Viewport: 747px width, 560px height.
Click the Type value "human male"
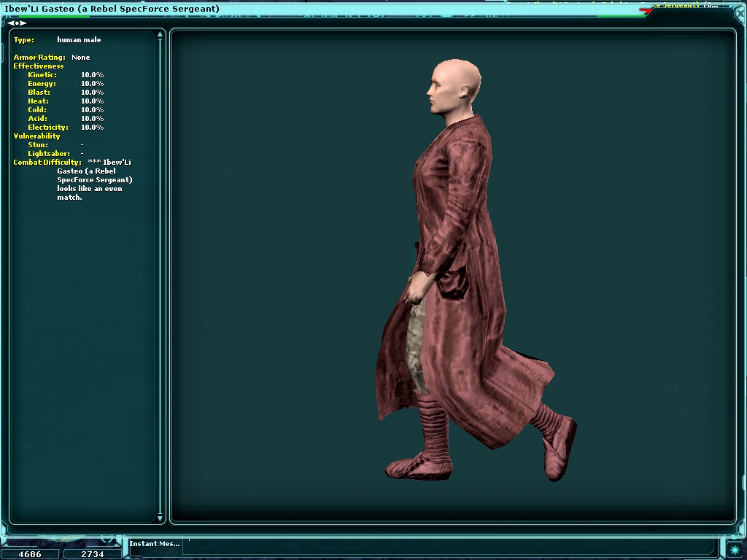pos(79,40)
